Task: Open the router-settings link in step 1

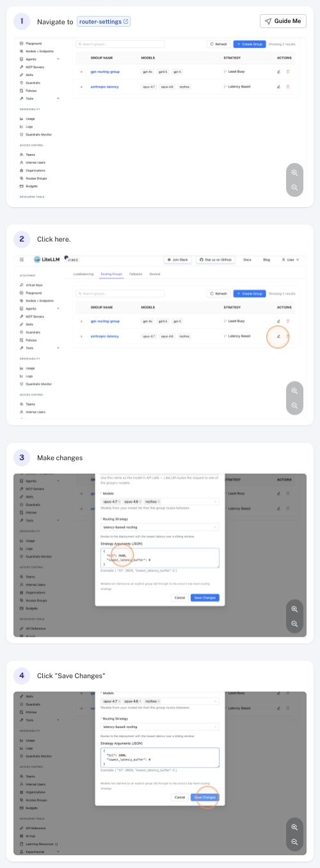Action: pyautogui.click(x=104, y=22)
